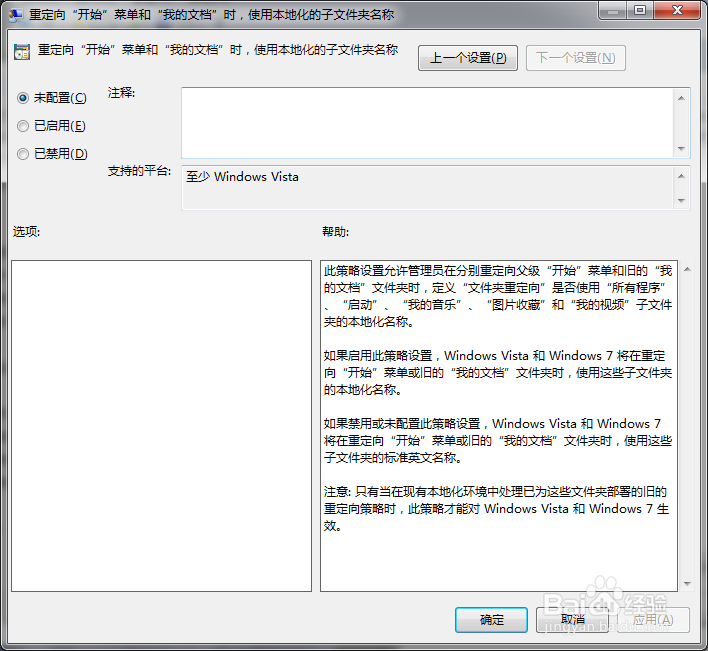Click the help pane scroll-up arrow
Viewport: 708px width, 651px height.
click(687, 270)
